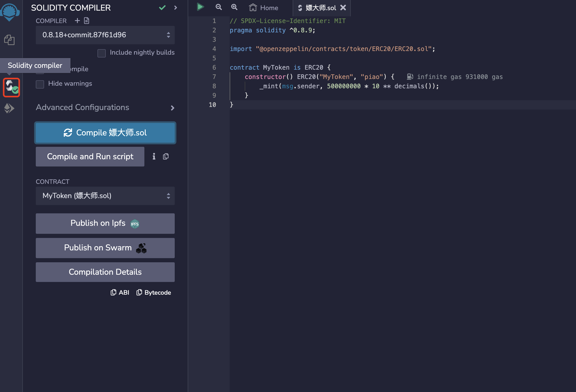
Task: Click the run script info icon
Action: [x=154, y=156]
